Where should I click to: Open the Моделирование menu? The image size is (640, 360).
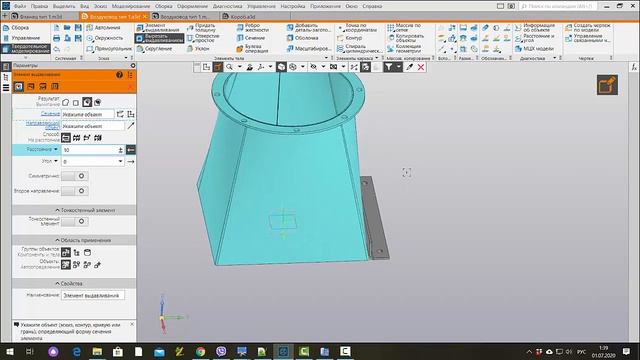tap(131, 6)
